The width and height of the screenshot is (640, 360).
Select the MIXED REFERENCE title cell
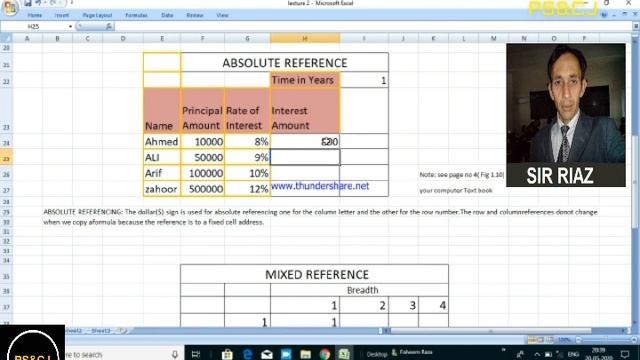pyautogui.click(x=314, y=274)
